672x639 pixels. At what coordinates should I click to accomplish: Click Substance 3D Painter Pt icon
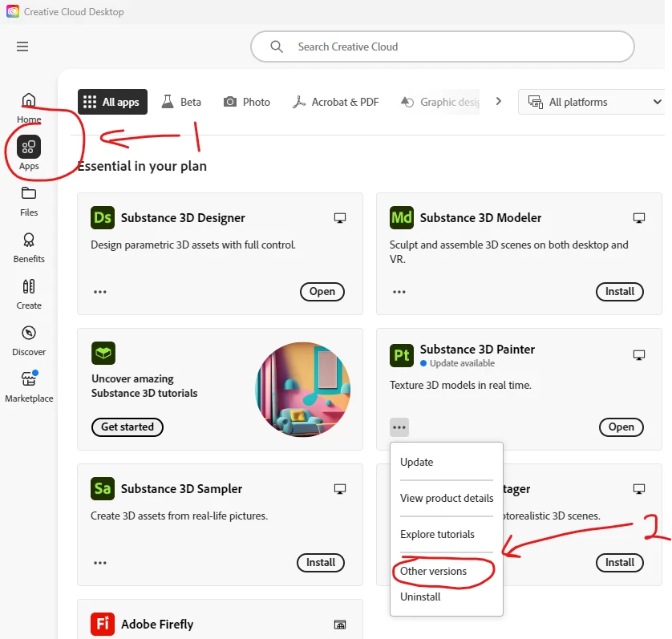click(402, 355)
